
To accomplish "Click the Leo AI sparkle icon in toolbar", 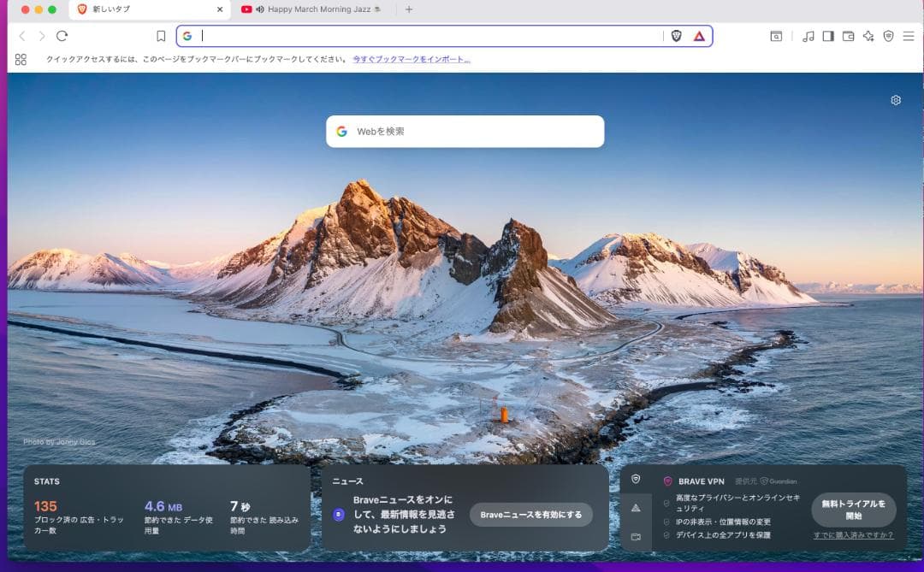I will (868, 36).
